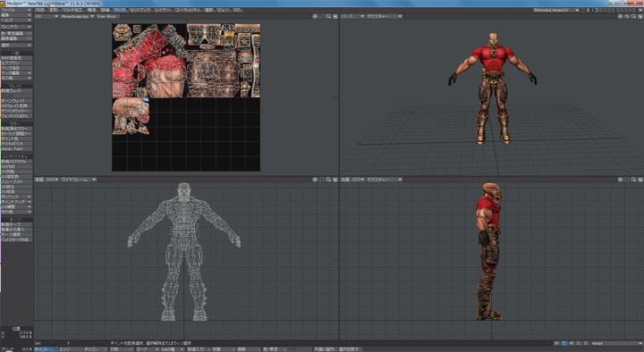Click the Vertex Paint button
Screen dimensions: 644x352
pyautogui.click(x=16, y=148)
